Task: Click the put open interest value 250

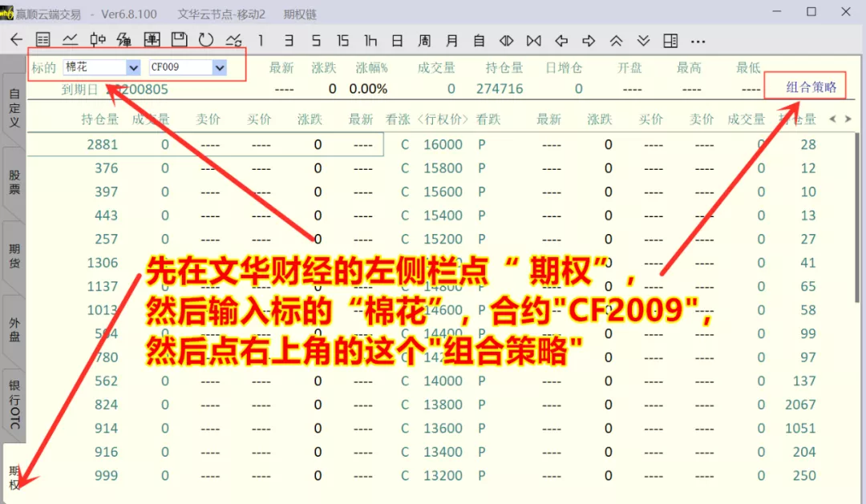Action: point(804,476)
